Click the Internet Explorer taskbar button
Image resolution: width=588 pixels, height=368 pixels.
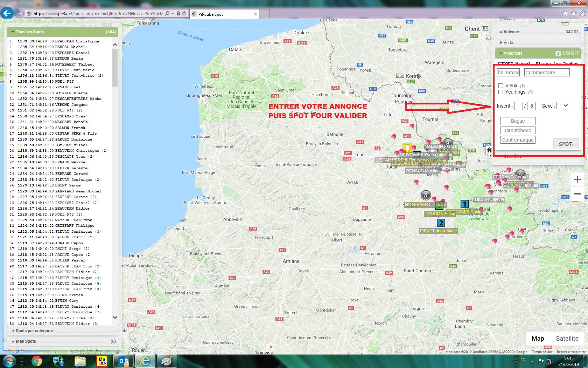(x=145, y=361)
